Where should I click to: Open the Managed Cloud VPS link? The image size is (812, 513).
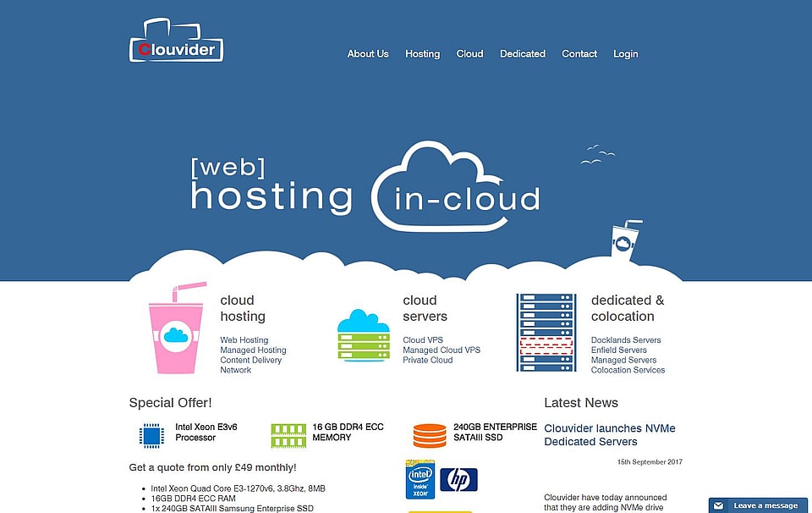tap(442, 350)
